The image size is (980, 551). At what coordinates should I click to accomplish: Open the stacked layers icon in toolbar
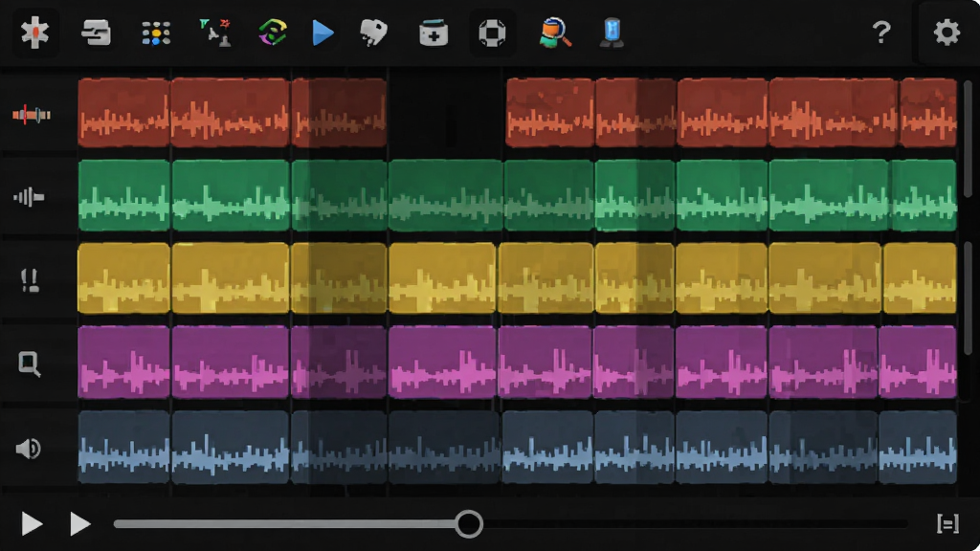point(97,33)
